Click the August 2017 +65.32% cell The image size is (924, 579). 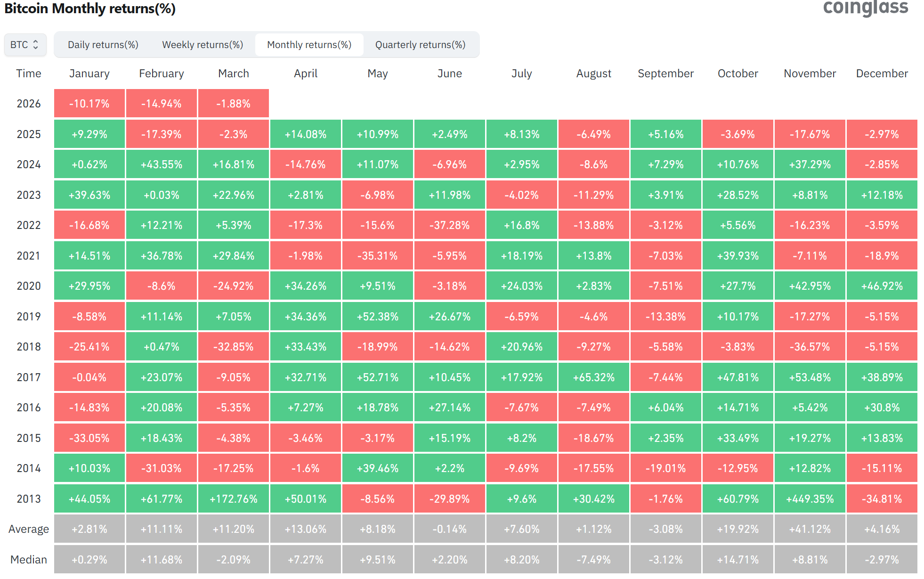click(x=593, y=377)
